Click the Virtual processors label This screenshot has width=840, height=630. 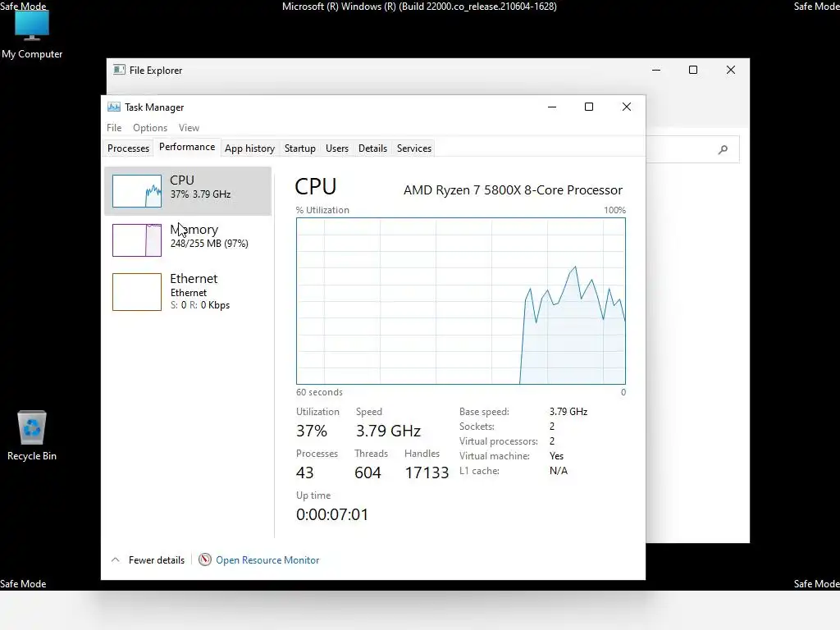click(x=499, y=441)
